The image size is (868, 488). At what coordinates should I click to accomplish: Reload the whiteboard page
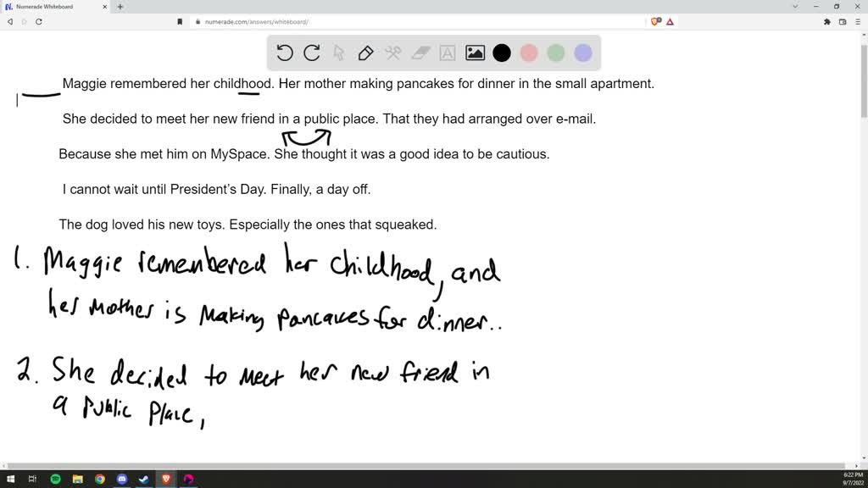pos(39,21)
